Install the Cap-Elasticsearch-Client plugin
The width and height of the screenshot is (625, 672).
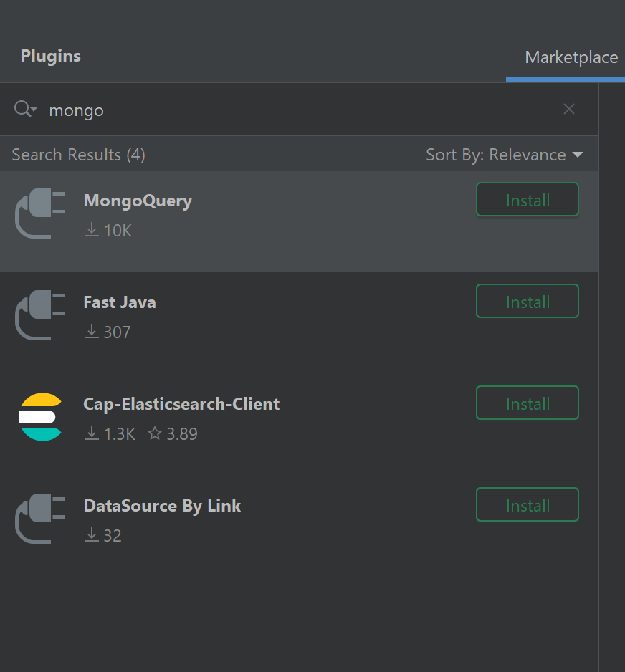(528, 403)
